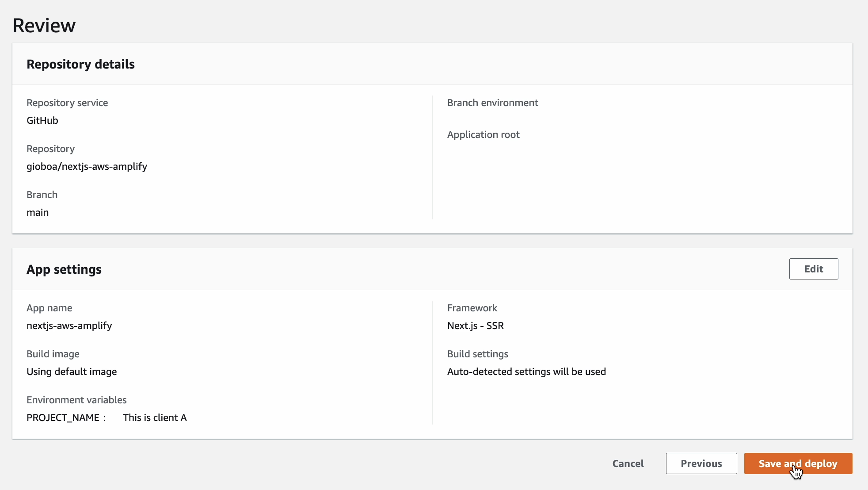Click the Next.js - SSR framework value

[x=475, y=325]
